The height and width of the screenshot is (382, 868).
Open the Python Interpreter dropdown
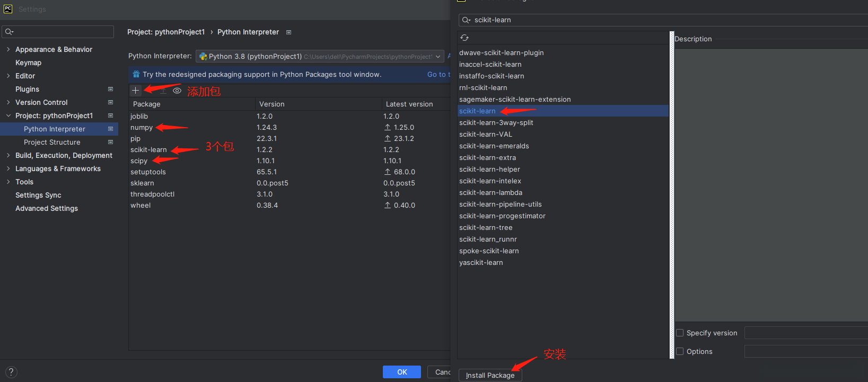[438, 57]
